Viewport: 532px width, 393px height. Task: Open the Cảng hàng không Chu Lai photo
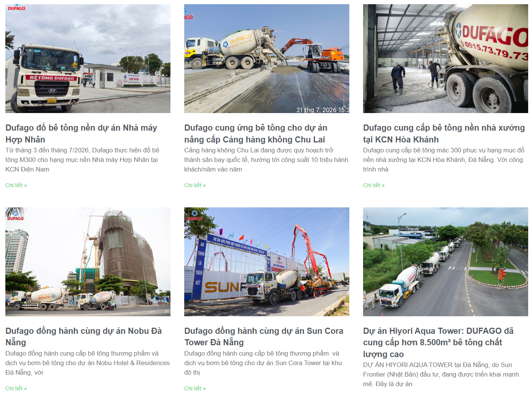click(267, 58)
